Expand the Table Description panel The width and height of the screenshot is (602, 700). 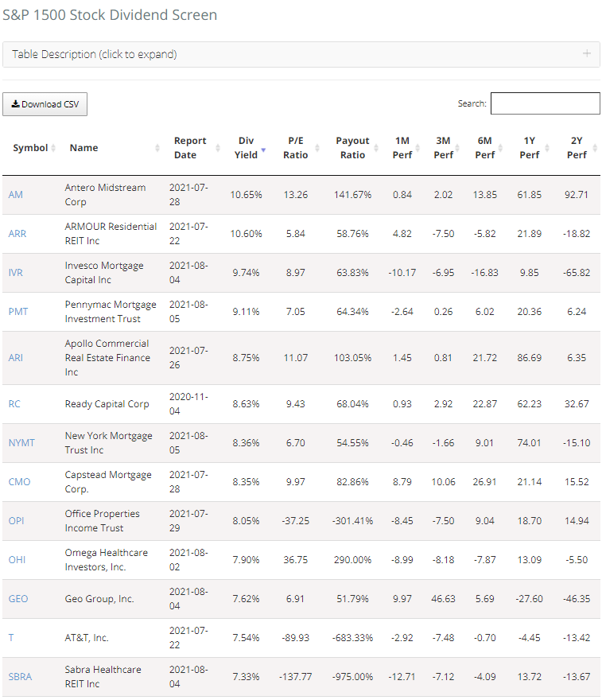[95, 54]
